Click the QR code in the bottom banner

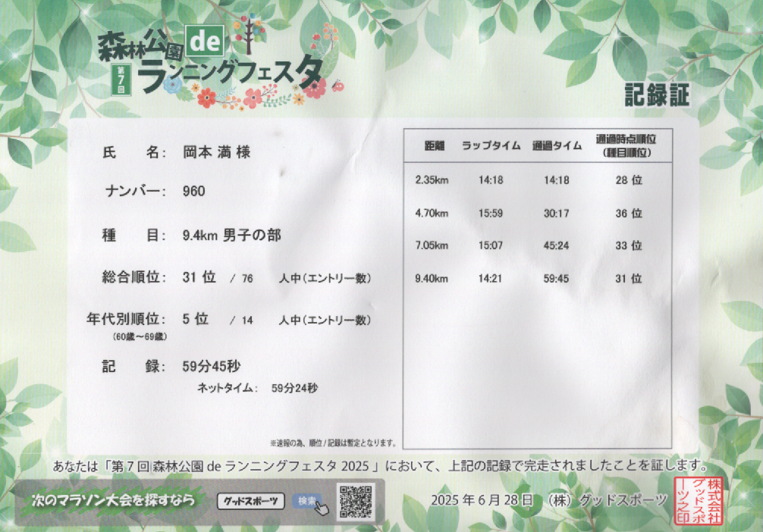pyautogui.click(x=356, y=502)
